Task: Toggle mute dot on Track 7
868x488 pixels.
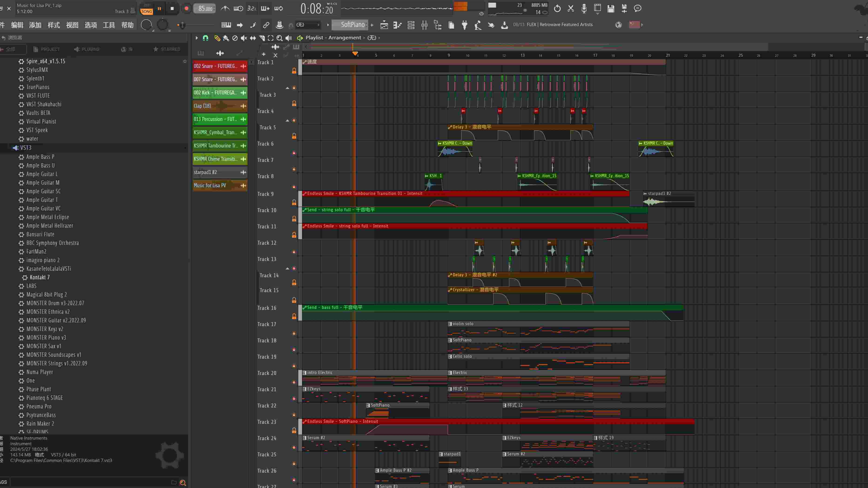Action: point(294,169)
